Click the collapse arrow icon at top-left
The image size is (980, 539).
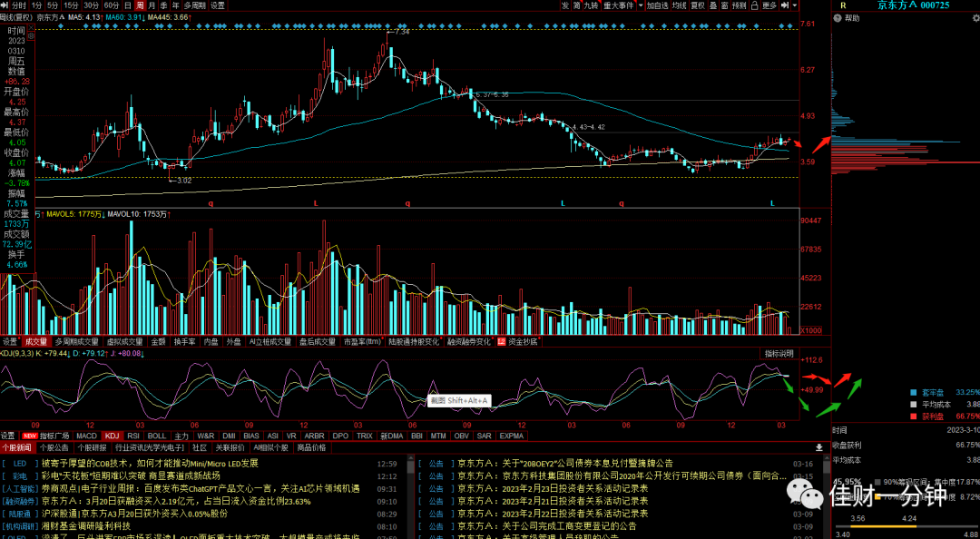pos(5,5)
